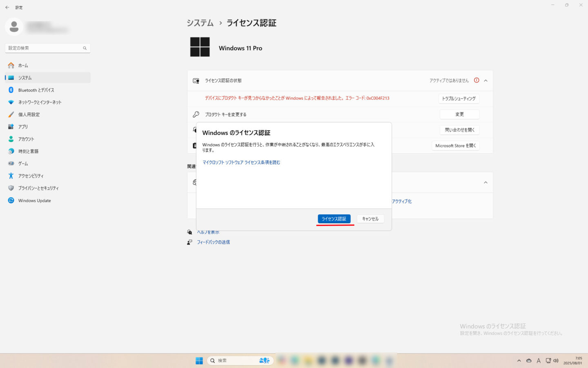588x368 pixels.
Task: Focus the 設定の検索 search box
Action: point(48,48)
